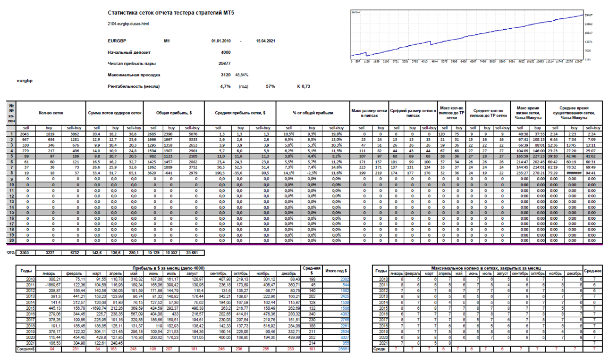Click the yearly return value 57%
The width and height of the screenshot is (609, 364).
[x=270, y=87]
